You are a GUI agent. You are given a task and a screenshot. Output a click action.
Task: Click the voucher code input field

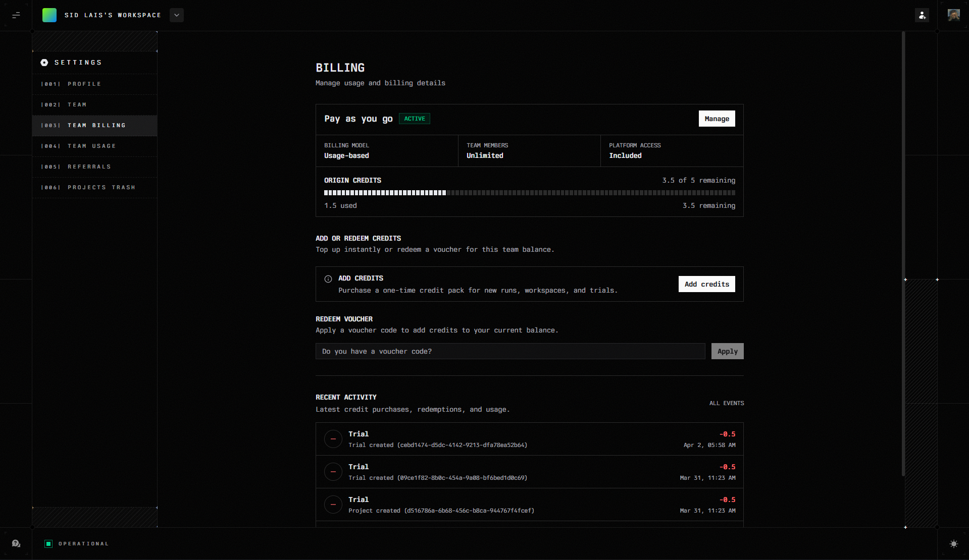pos(510,351)
